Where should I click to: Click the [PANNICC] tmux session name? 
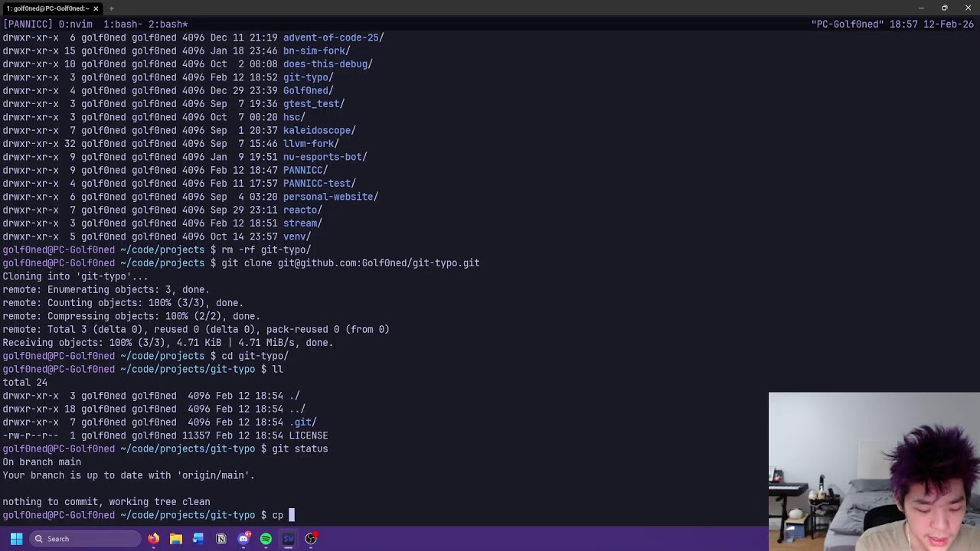point(28,24)
